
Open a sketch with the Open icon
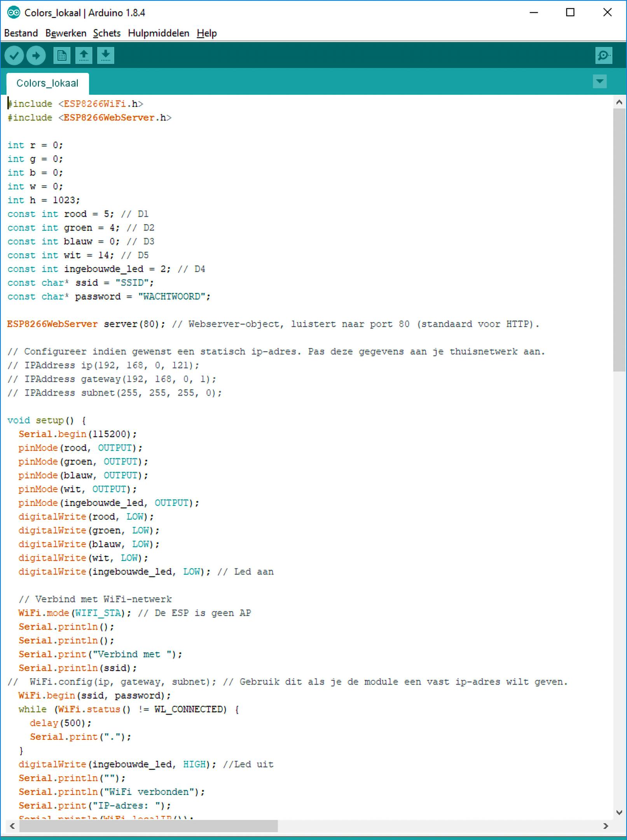pos(84,56)
